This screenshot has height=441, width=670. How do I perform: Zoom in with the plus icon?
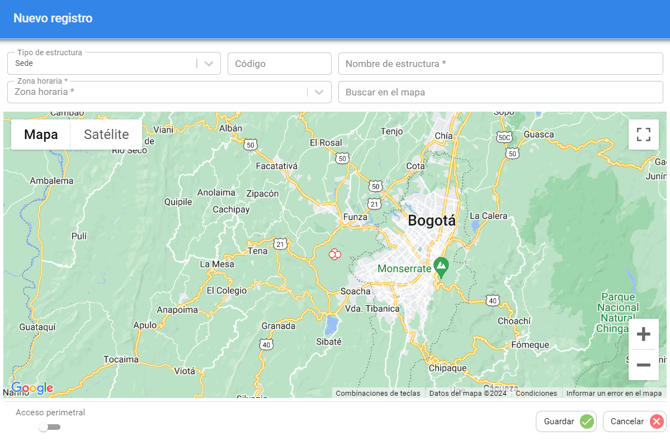pos(643,334)
